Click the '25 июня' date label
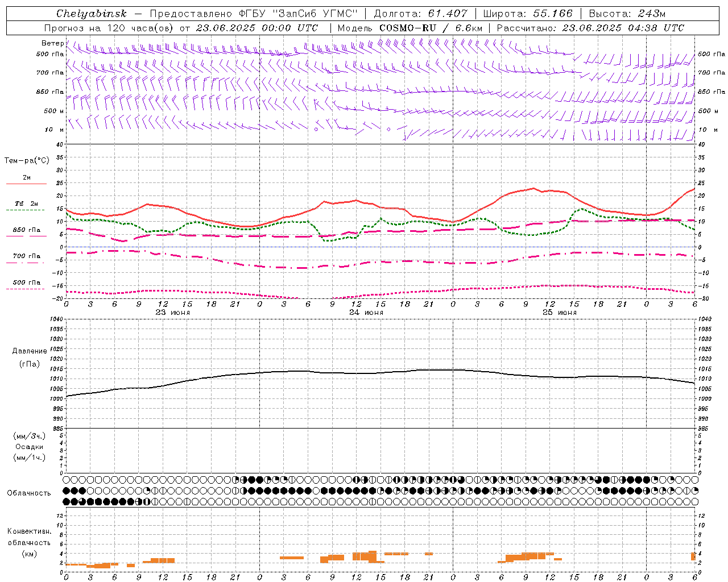This screenshot has height=582, width=728. click(x=560, y=313)
